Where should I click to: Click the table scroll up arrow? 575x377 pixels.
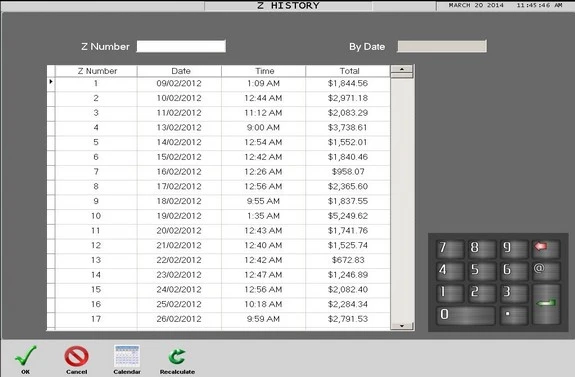(402, 69)
